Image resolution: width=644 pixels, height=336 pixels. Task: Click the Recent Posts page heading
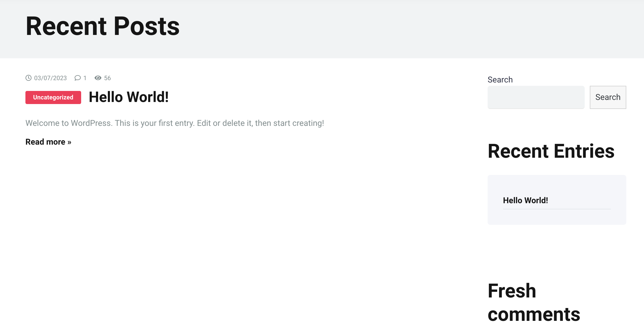(103, 26)
